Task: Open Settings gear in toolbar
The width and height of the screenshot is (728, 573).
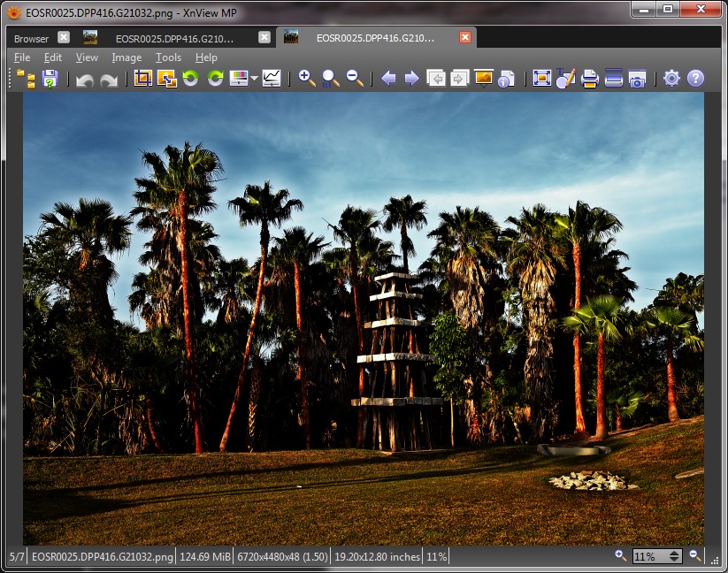Action: (671, 79)
